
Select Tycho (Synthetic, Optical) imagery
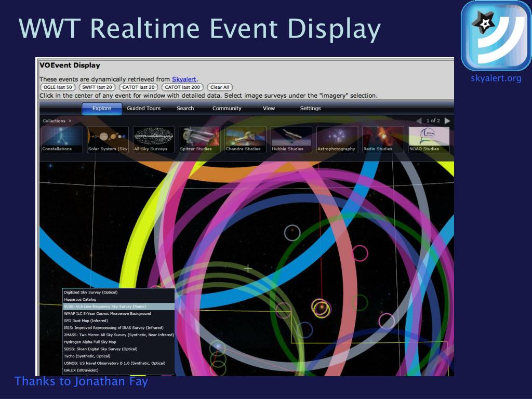(118, 356)
